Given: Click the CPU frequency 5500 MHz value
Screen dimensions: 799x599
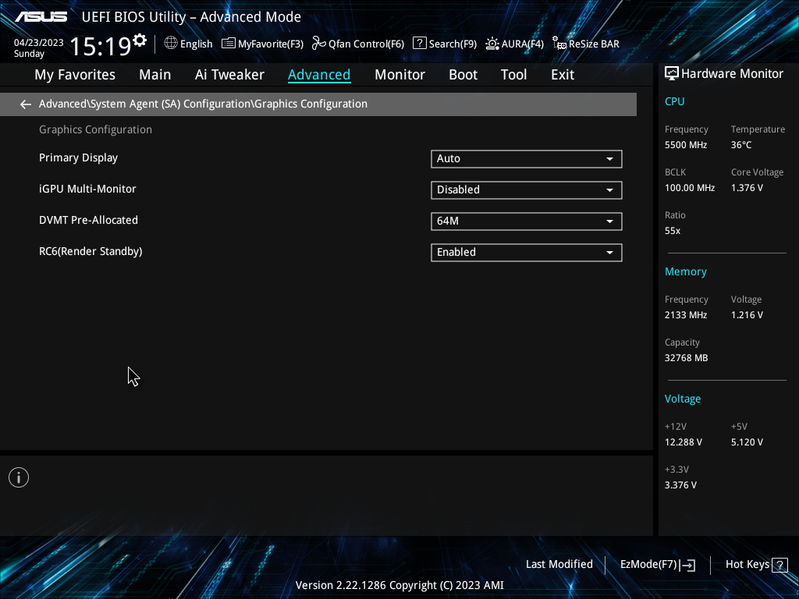Looking at the screenshot, I should (685, 145).
